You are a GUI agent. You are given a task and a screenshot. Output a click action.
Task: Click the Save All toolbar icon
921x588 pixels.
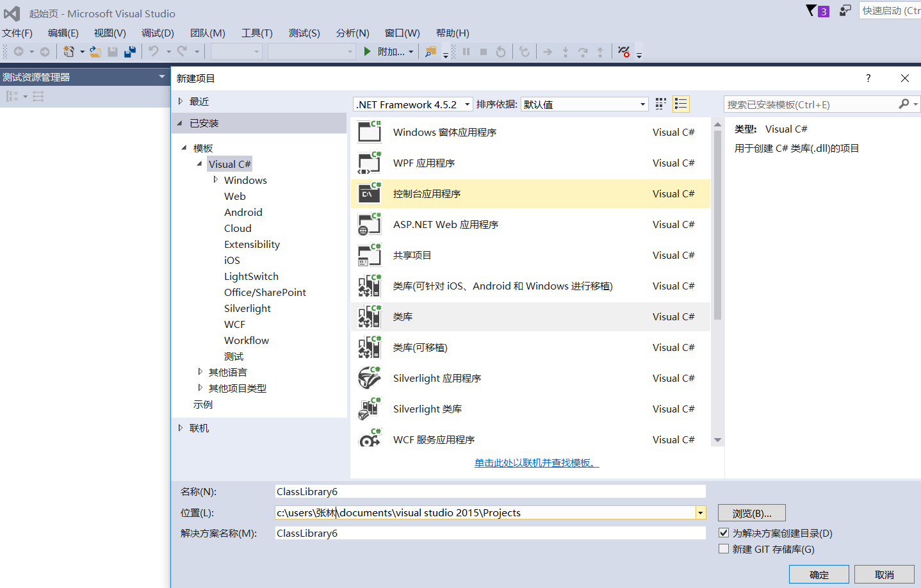tap(129, 52)
